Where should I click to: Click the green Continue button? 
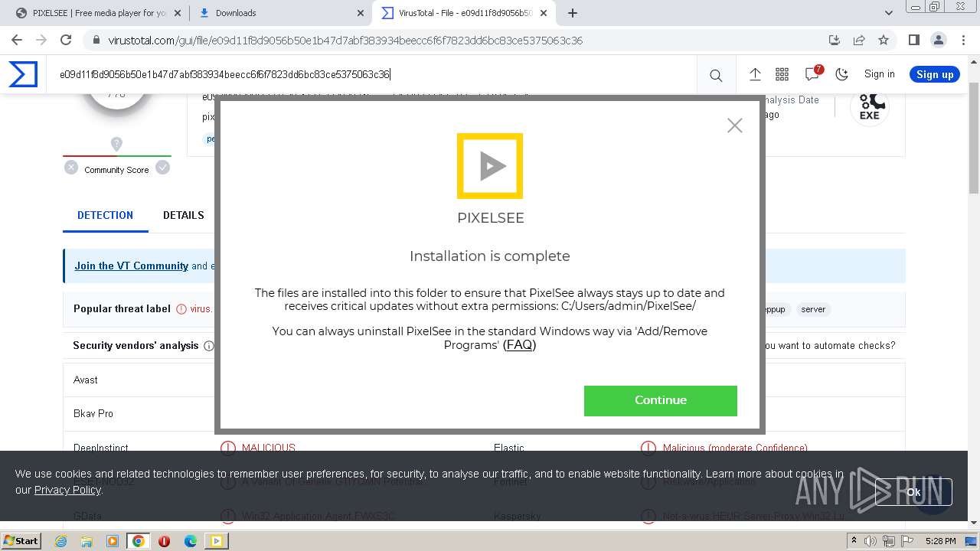[660, 400]
